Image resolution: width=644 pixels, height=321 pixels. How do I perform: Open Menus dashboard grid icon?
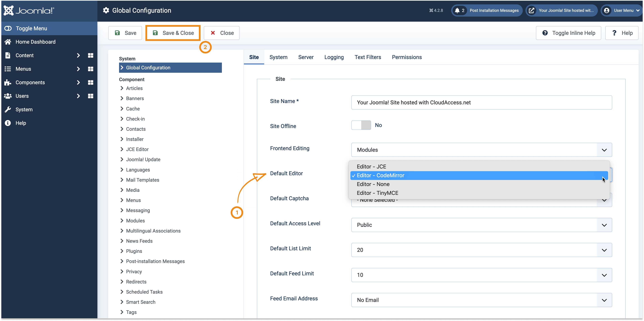pyautogui.click(x=90, y=69)
